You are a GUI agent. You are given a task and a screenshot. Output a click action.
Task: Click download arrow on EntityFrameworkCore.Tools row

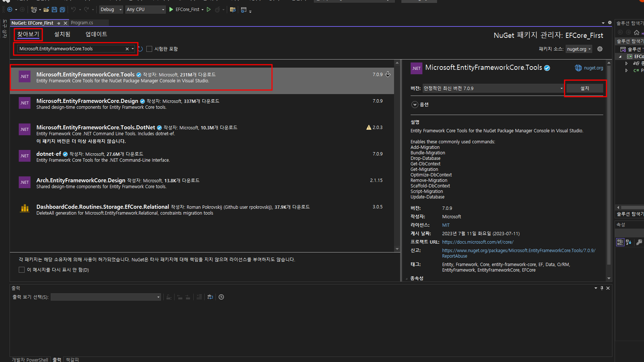click(388, 74)
